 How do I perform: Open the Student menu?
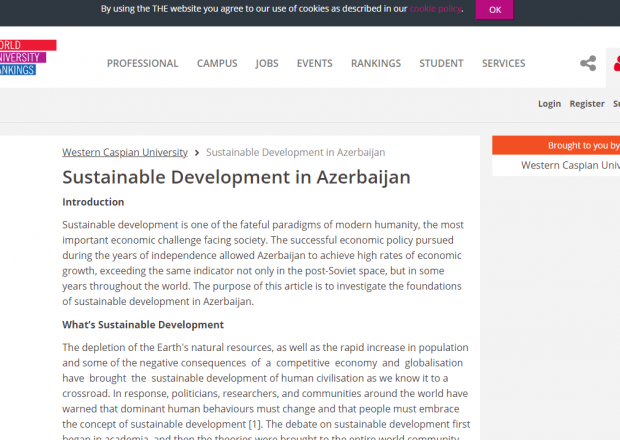[x=441, y=63]
